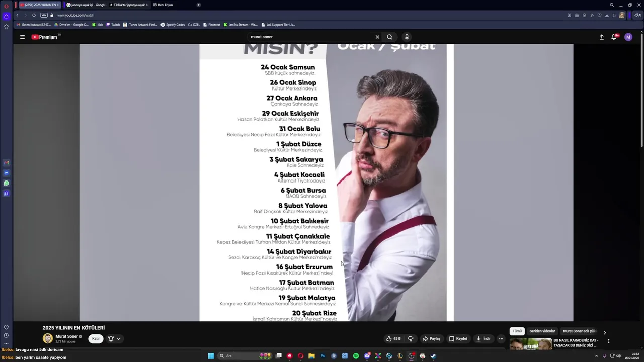Add page to bookmarks heart icon
The image size is (644, 362).
[x=599, y=15]
